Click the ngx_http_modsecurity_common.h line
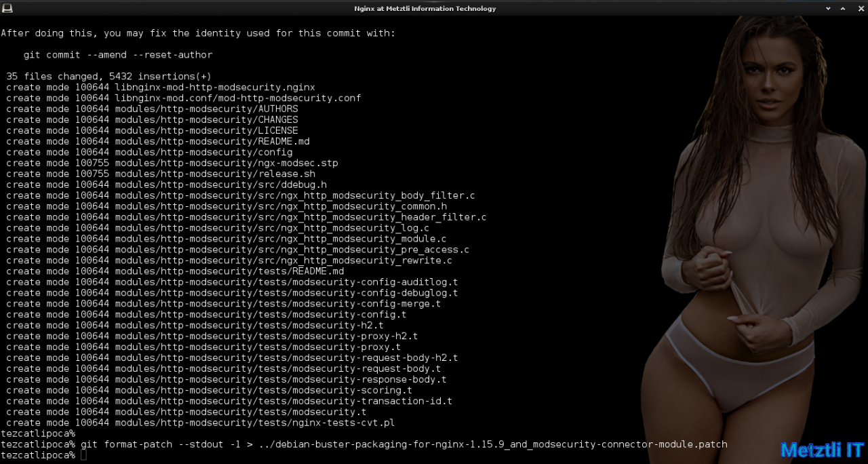Screen dimensions: 868x464 click(226, 207)
